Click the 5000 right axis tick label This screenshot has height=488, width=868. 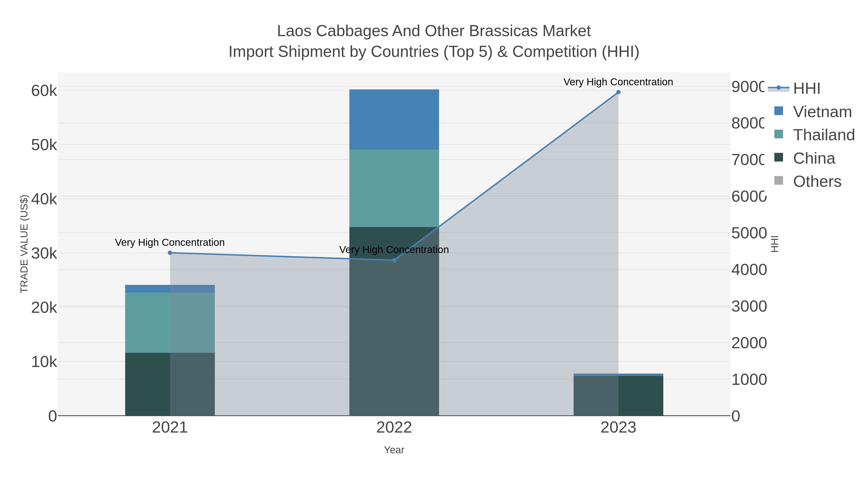click(x=749, y=233)
